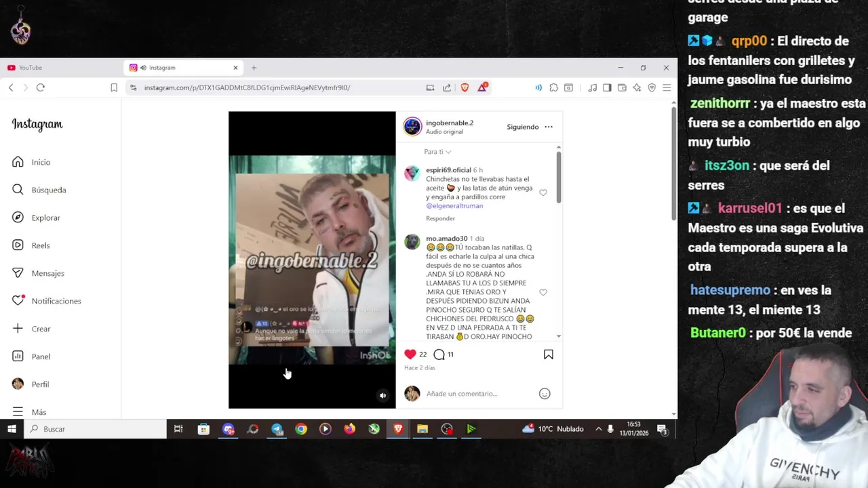Open Notificaciones with heart icon
Image resolution: width=868 pixels, height=488 pixels.
click(46, 301)
